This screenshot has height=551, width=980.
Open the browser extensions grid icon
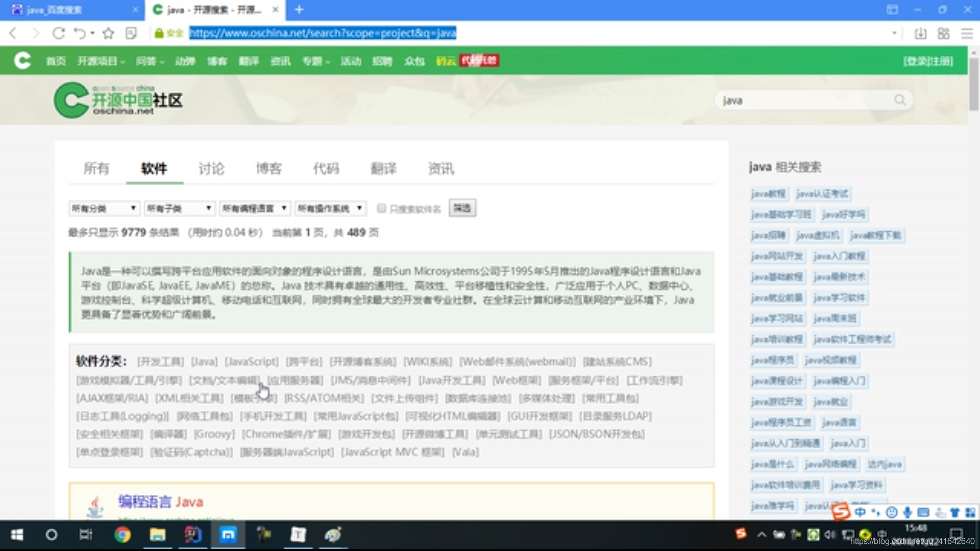pos(943,33)
